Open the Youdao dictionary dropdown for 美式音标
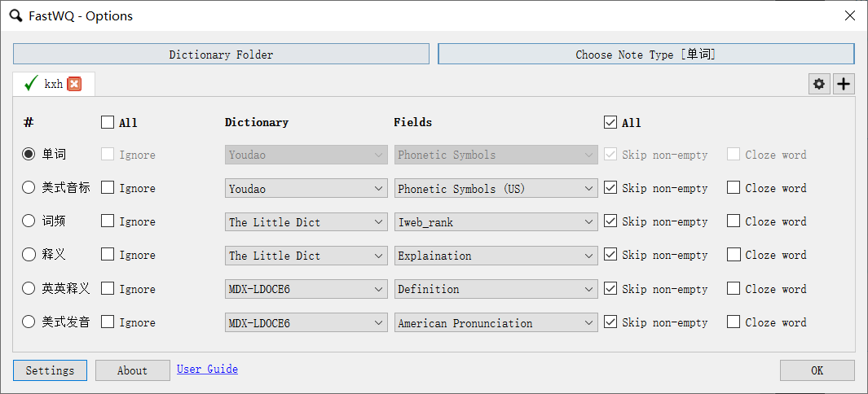The width and height of the screenshot is (868, 394). pos(306,188)
